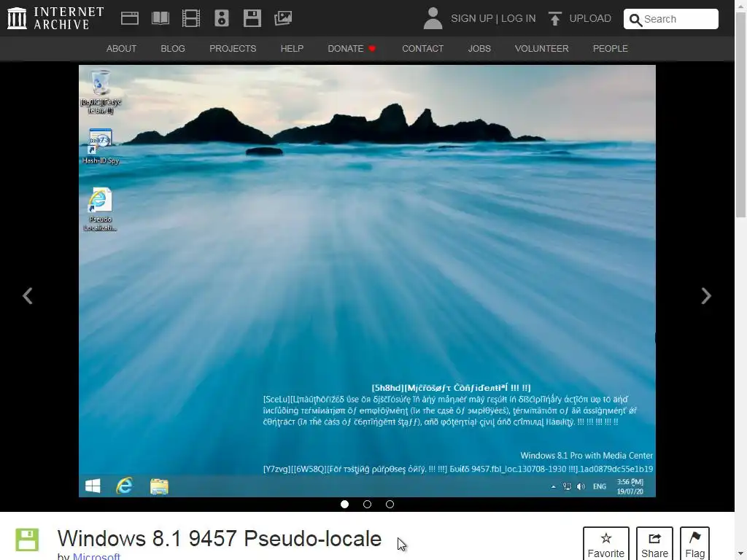Viewport: 747px width, 560px height.
Task: Click the title Windows 8.1 9457 Pseudo-locale
Action: pos(220,539)
